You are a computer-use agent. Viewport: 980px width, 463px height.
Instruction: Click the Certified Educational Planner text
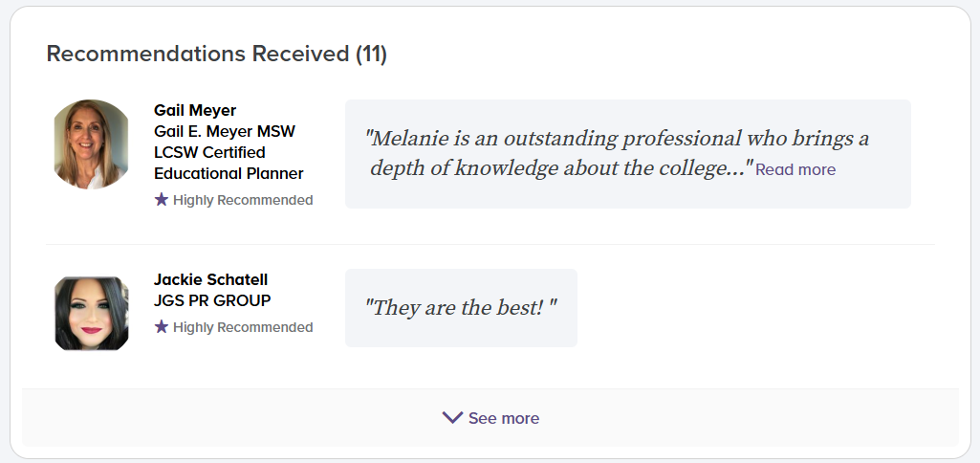pos(229,173)
